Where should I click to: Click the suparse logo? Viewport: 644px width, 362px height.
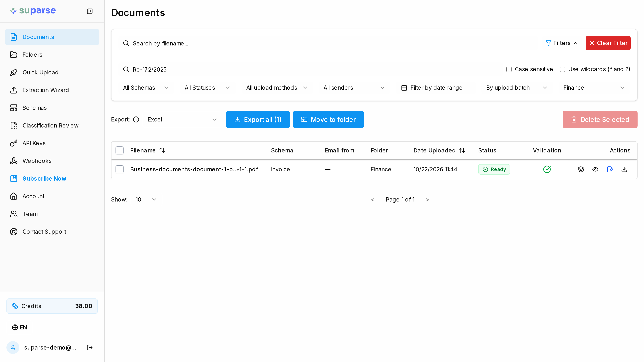(33, 11)
